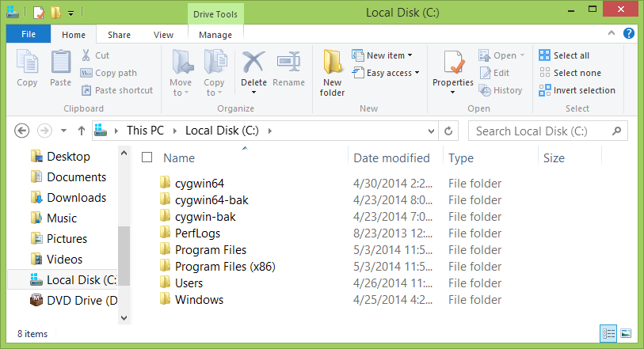
Task: Click the Delete X icon
Action: pyautogui.click(x=253, y=63)
